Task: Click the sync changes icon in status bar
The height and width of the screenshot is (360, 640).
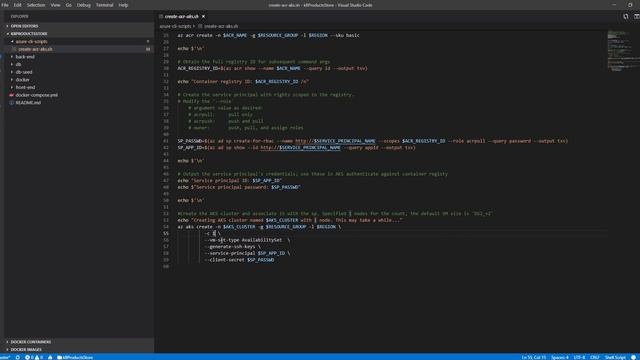Action: (x=18, y=357)
